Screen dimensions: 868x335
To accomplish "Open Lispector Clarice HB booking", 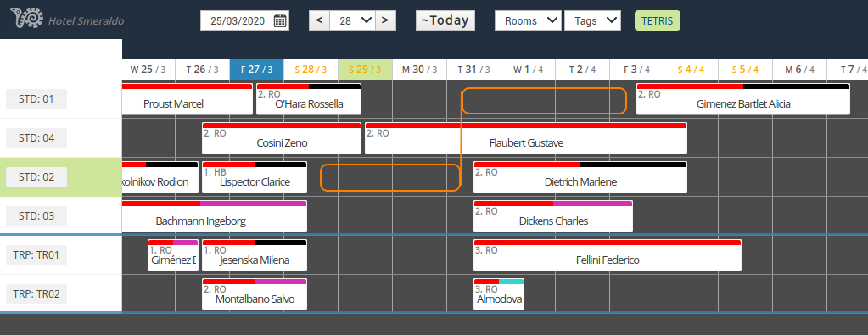I will [254, 177].
